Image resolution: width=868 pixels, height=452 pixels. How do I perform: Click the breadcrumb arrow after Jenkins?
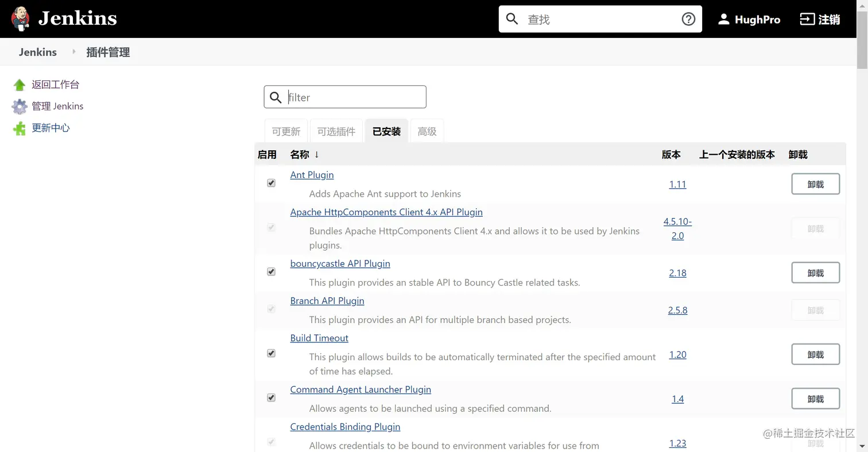click(73, 52)
